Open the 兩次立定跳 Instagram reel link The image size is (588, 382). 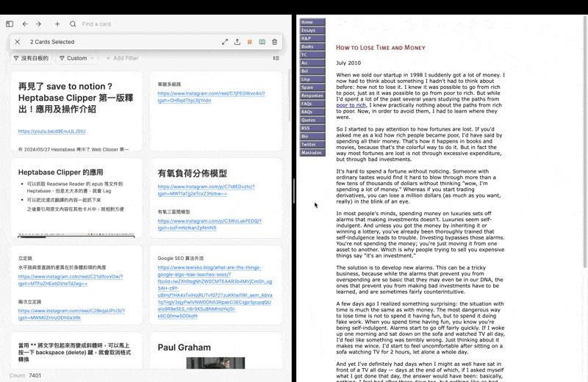(71, 314)
